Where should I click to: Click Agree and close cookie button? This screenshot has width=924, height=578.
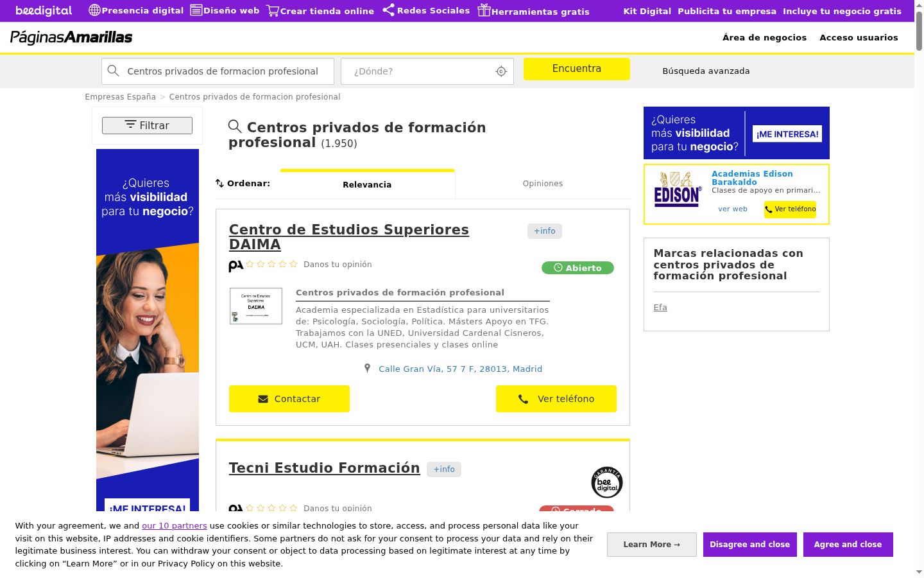tap(848, 545)
